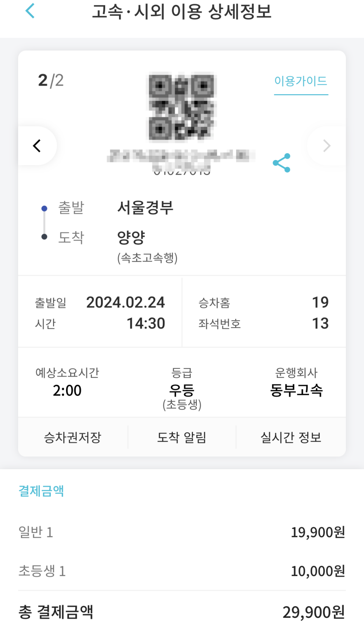Select the departure terminal 서울경부
Screen dimensions: 364x634
point(145,207)
